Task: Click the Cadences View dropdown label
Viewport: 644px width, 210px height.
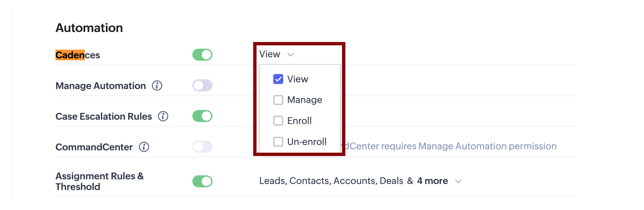Action: click(x=270, y=54)
